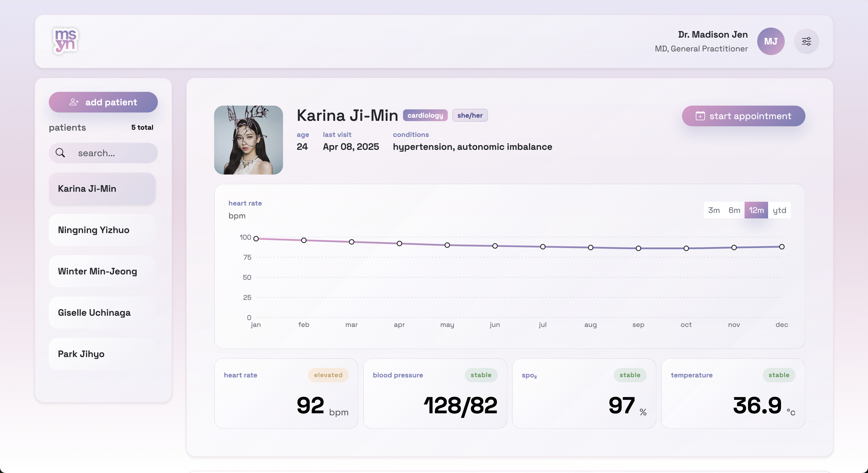Click start appointment button
868x473 pixels.
pos(743,116)
